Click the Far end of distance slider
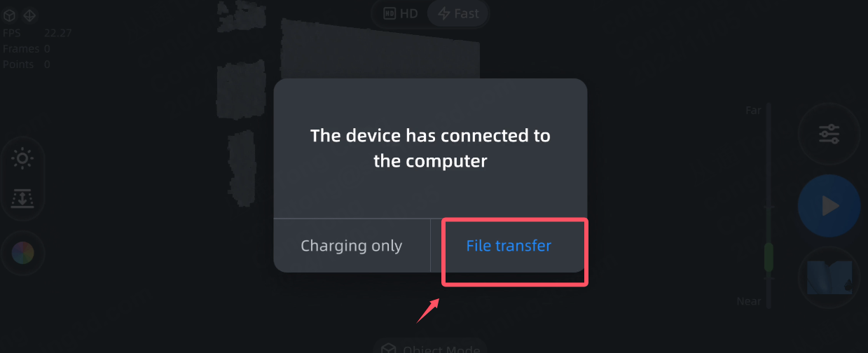 pyautogui.click(x=754, y=111)
